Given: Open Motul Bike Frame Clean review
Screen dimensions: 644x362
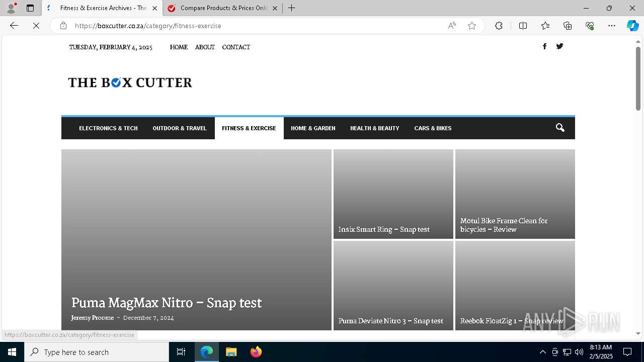Looking at the screenshot, I should click(x=504, y=225).
